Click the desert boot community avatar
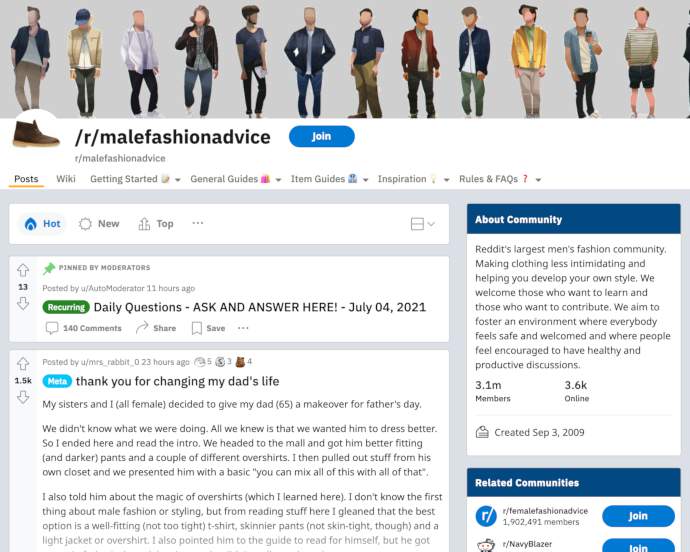 click(36, 134)
